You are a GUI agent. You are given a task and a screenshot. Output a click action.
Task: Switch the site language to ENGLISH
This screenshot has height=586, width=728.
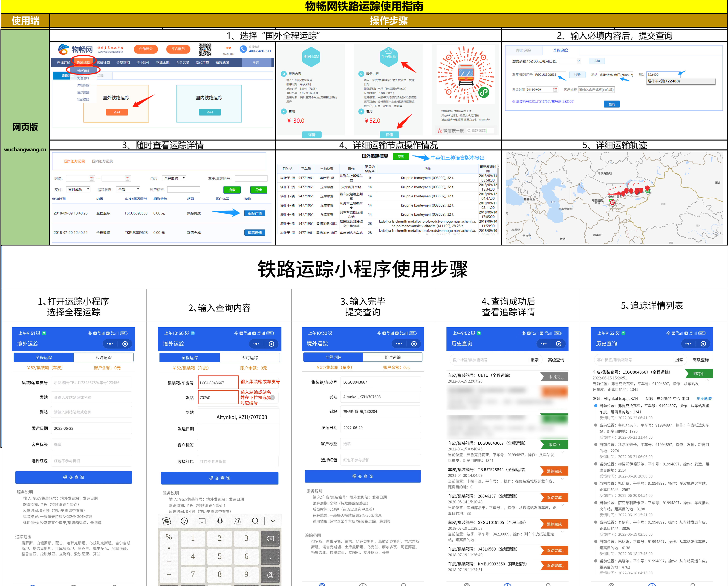click(228, 54)
